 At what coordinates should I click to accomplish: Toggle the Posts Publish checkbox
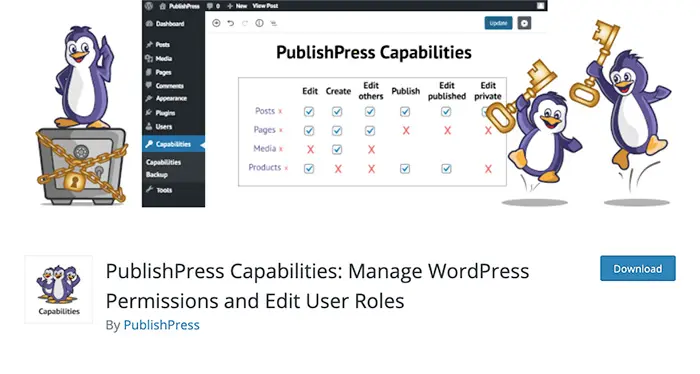point(405,112)
